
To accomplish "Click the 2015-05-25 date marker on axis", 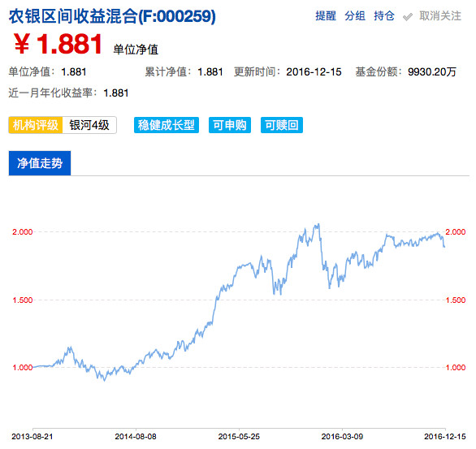I will (239, 436).
